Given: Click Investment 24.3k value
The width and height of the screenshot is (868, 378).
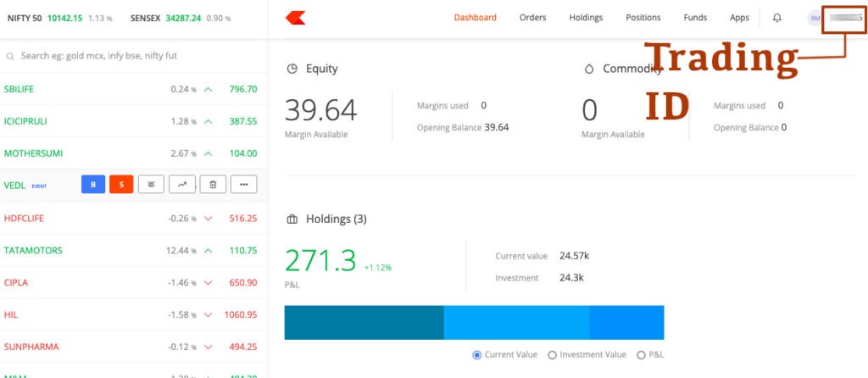Looking at the screenshot, I should pos(571,278).
